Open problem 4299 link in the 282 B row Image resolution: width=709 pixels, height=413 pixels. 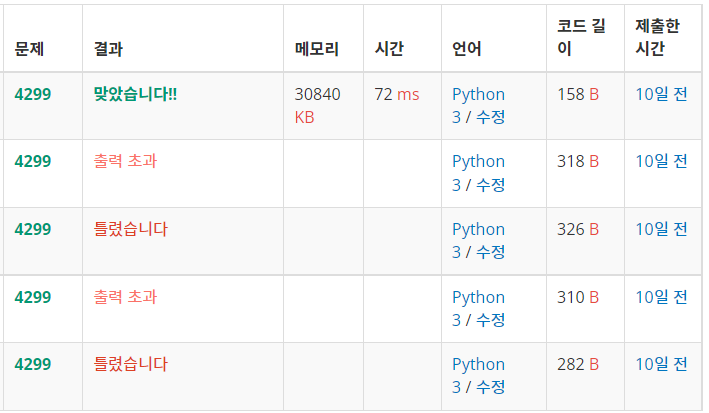(x=33, y=364)
